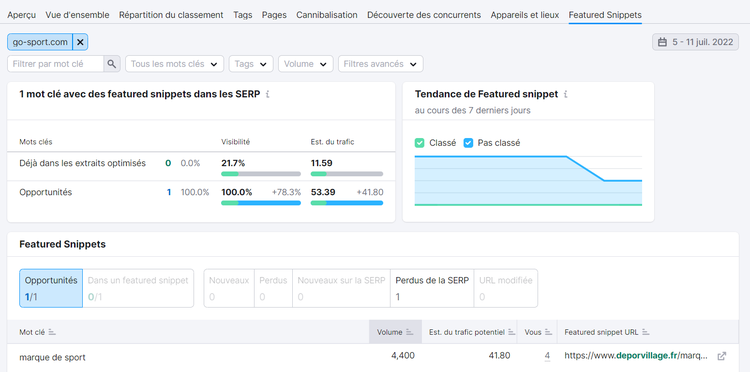Viewport: 750px width, 372px height.
Task: Open the deporvillage.fr featured snippet URL
Action: 636,356
